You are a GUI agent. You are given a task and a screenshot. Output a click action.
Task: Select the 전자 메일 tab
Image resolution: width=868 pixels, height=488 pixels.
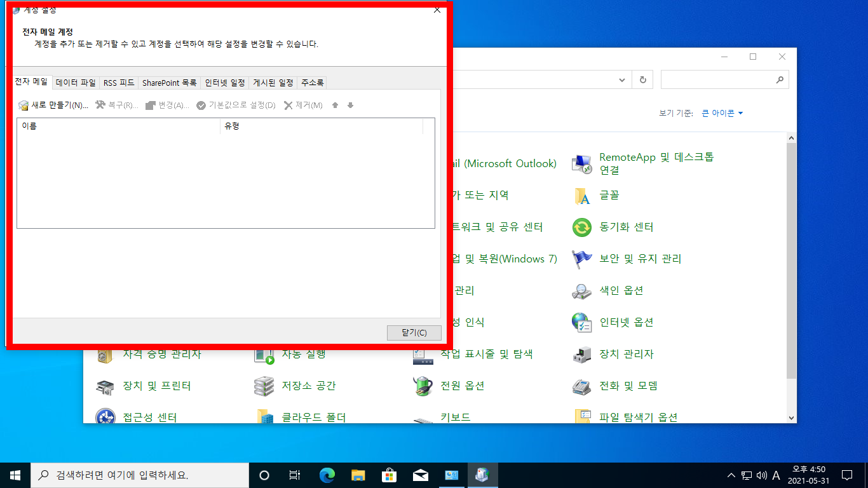tap(31, 82)
